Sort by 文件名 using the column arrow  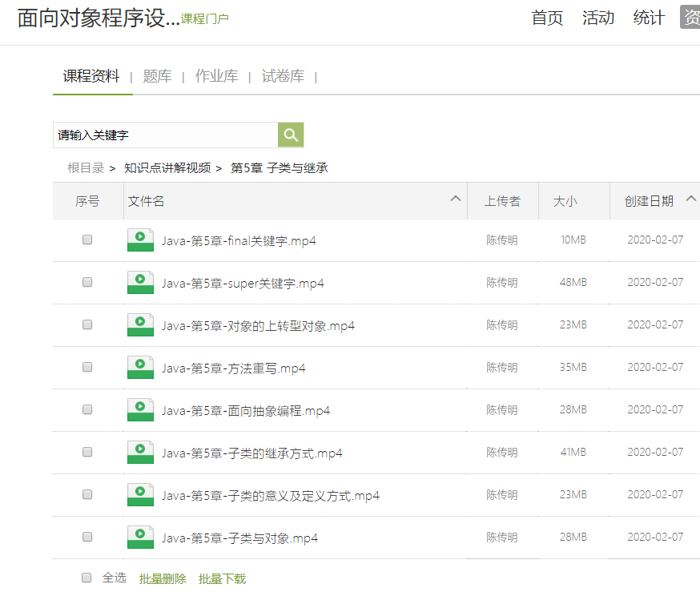[456, 199]
